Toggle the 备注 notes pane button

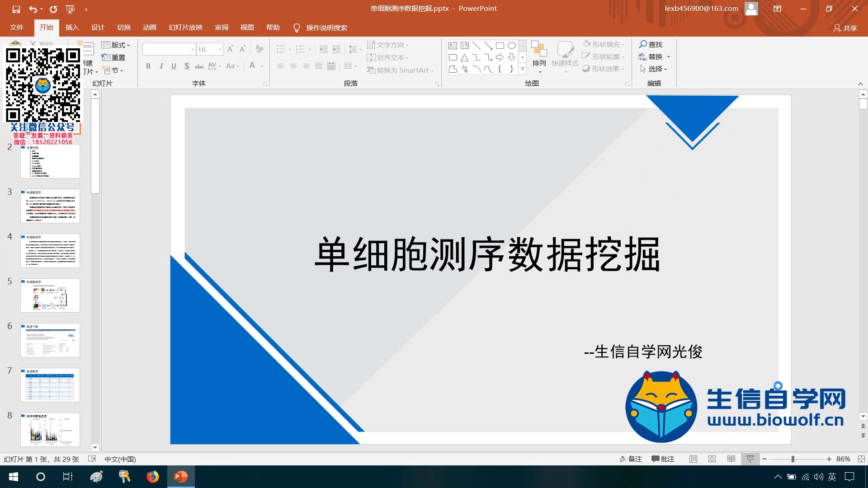631,459
